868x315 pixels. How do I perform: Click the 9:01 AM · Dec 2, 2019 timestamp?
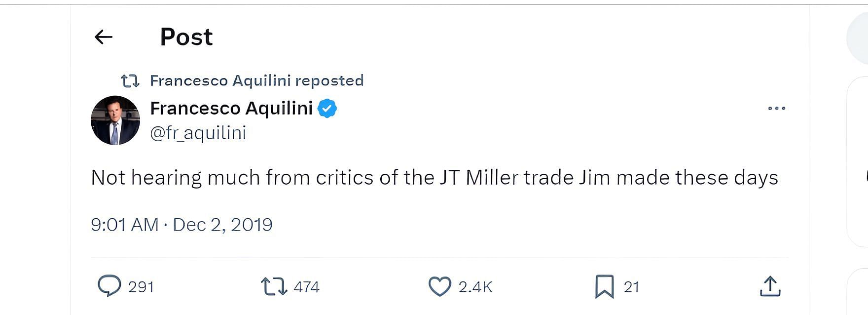pyautogui.click(x=181, y=225)
